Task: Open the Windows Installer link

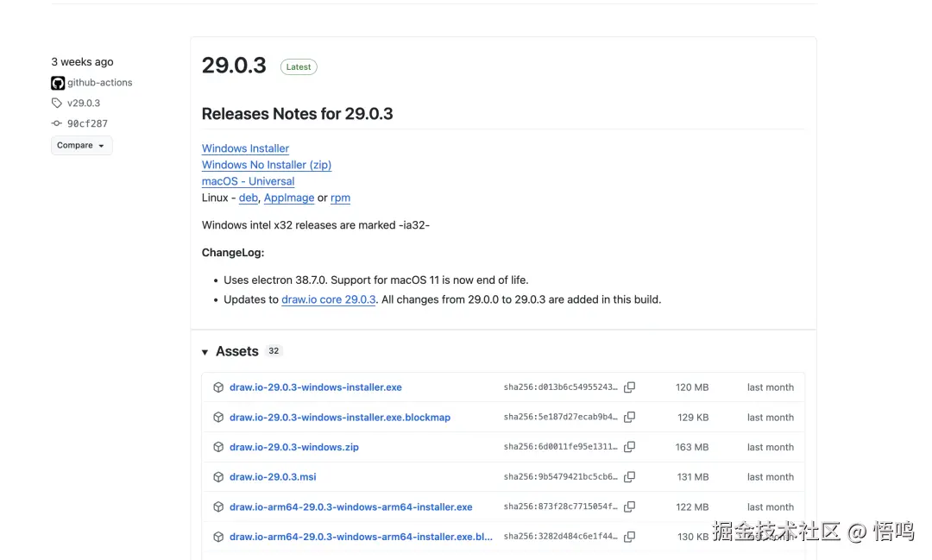Action: pos(245,148)
